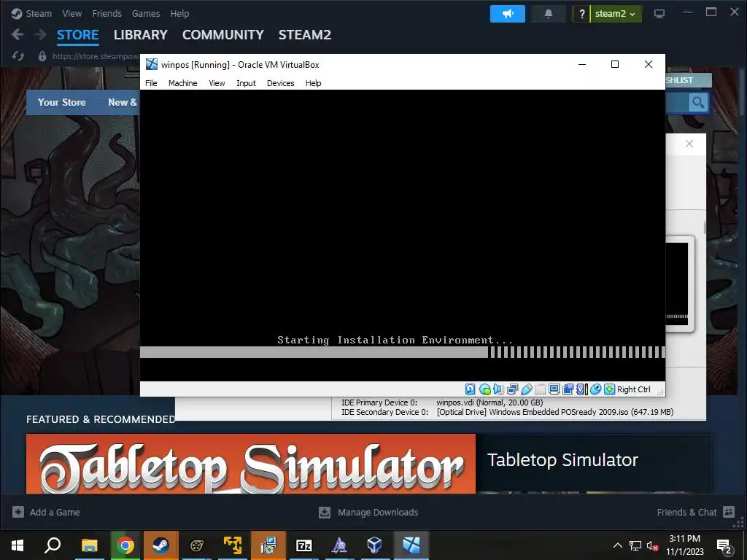
Task: Open the VirtualBox View menu
Action: pos(217,83)
